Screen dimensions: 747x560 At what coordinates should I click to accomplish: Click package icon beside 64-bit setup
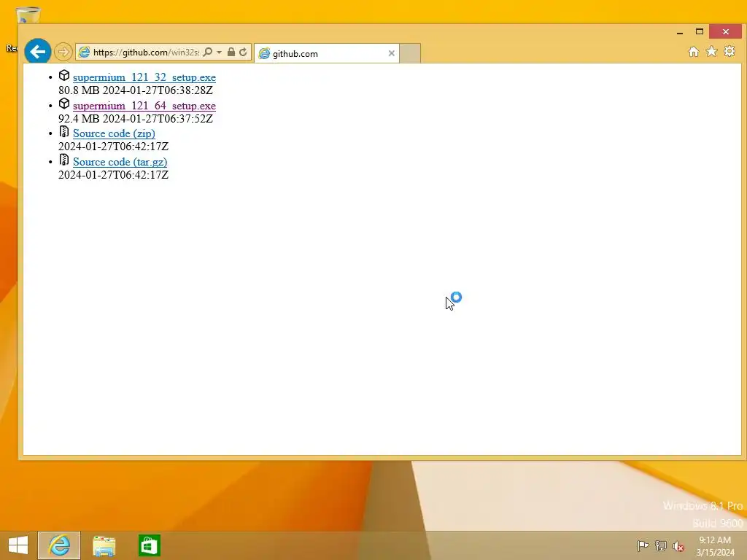click(x=64, y=104)
